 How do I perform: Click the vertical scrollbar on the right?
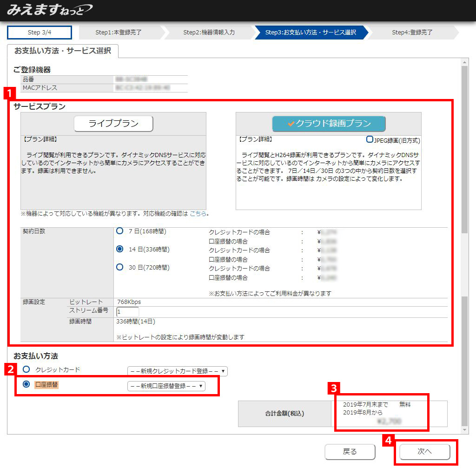tap(465, 149)
